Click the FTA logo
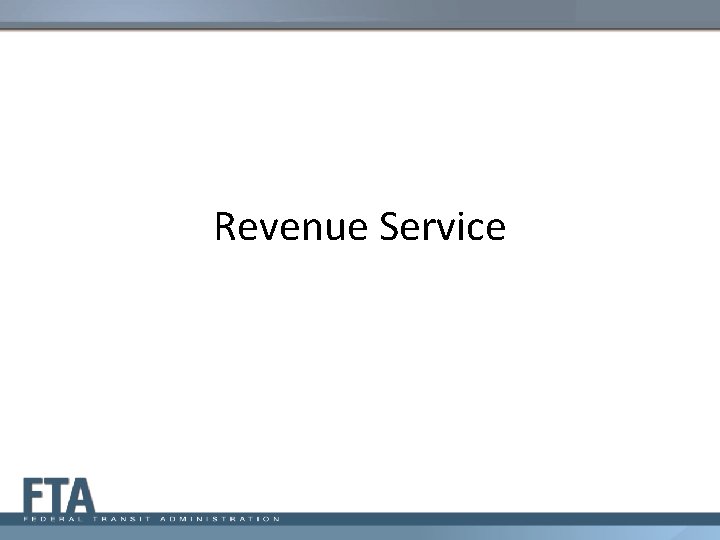Screen dimensions: 720x540 [59, 495]
